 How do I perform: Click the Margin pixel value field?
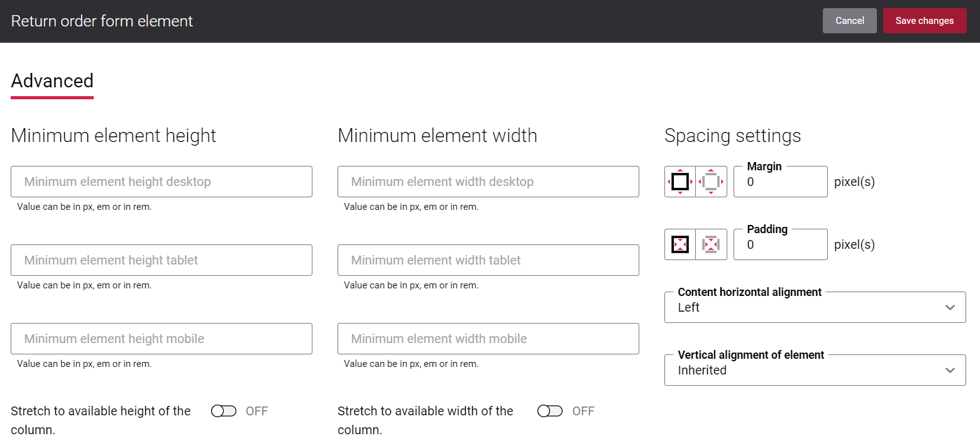(x=781, y=182)
